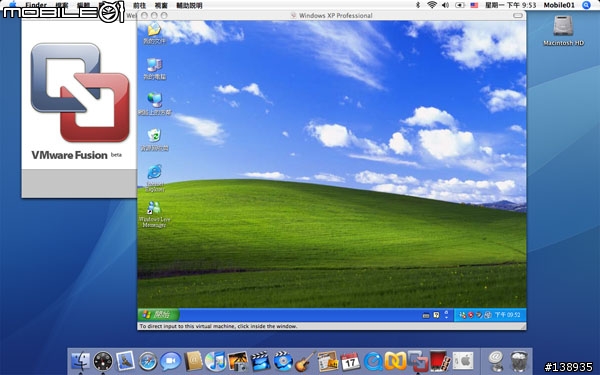Click XP language bar keyboard icon
The width and height of the screenshot is (600, 375).
426,316
